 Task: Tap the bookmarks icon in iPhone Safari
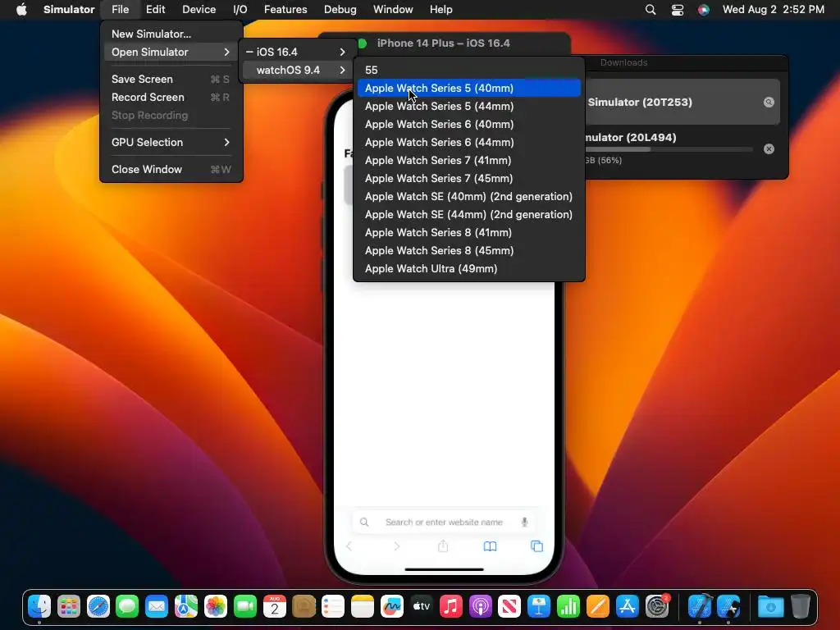coord(491,546)
